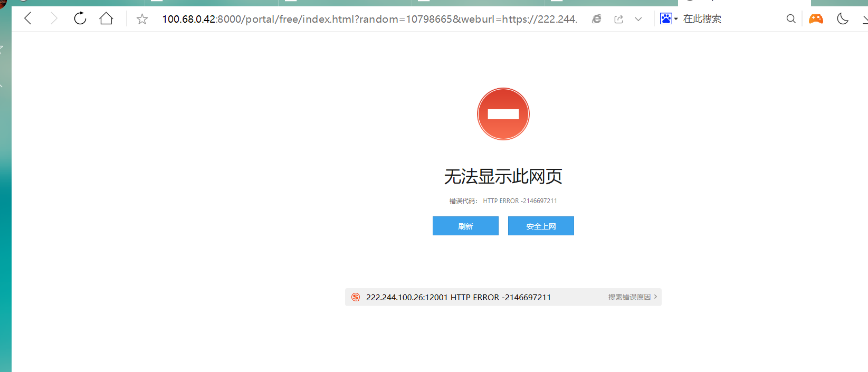Expand the chevron next to 搜索错误原因

tap(655, 297)
